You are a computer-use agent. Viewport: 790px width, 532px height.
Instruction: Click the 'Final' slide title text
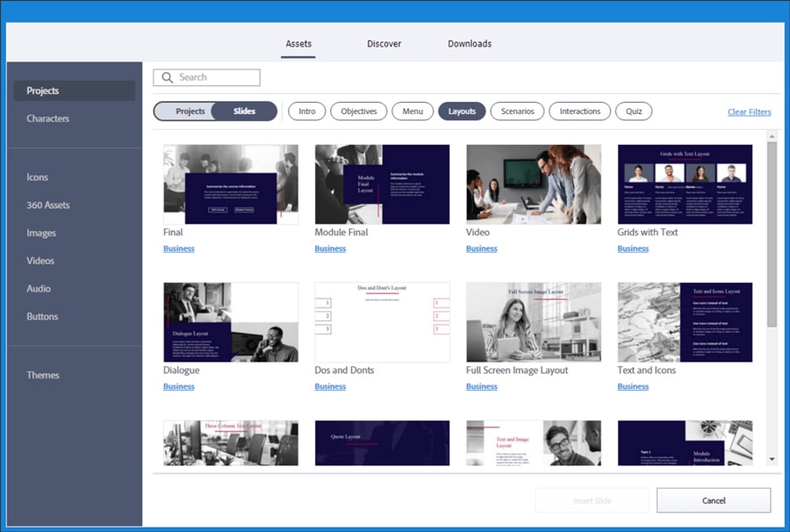click(173, 233)
